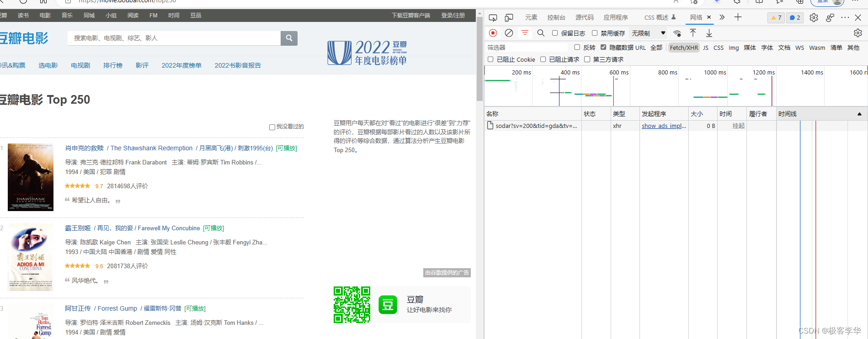Image resolution: width=868 pixels, height=339 pixels.
Task: Sort by 时间线 column arrow
Action: pos(859,114)
